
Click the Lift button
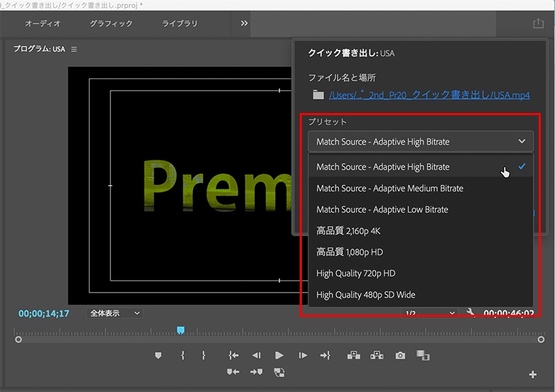[353, 355]
